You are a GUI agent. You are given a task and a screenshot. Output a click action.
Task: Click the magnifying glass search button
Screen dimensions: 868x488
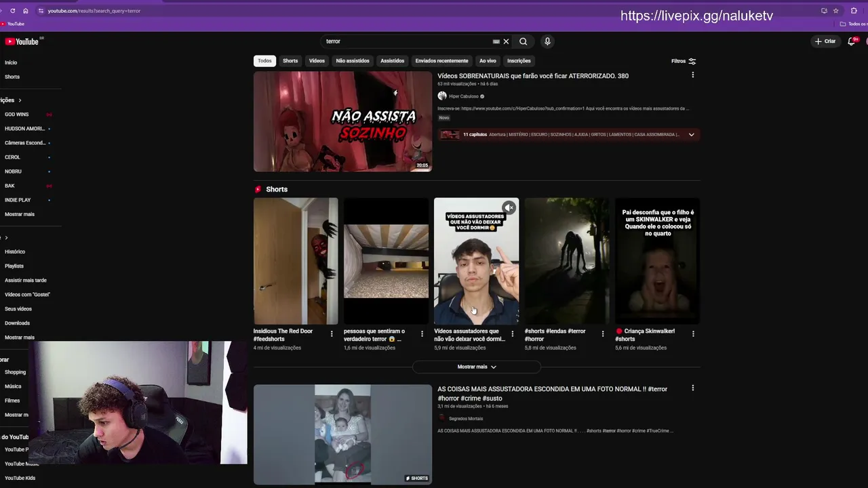(524, 41)
